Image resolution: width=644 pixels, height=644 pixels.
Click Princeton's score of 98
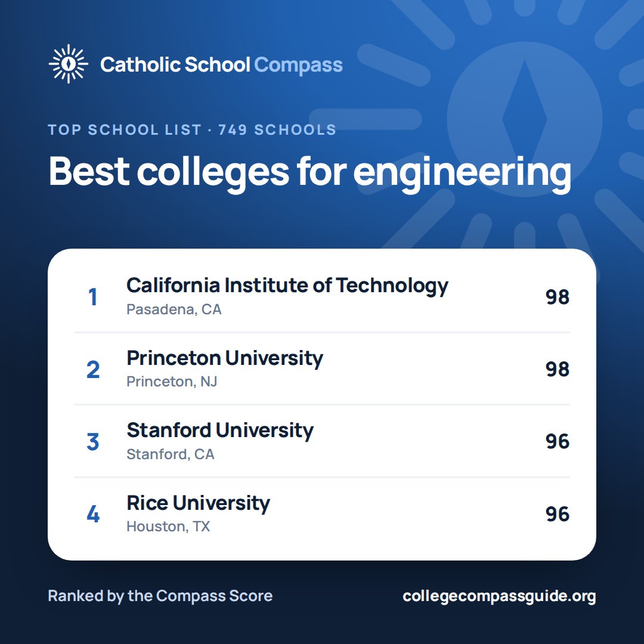(558, 369)
